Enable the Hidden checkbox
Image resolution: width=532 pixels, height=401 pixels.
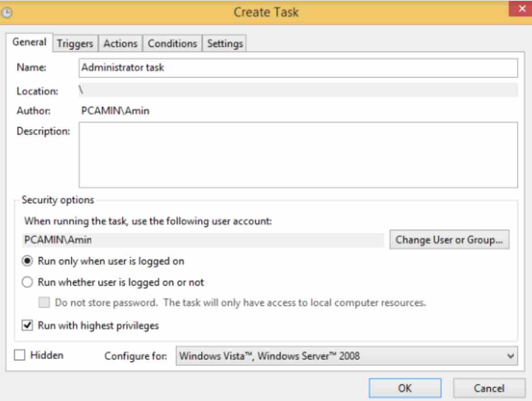[x=20, y=355]
